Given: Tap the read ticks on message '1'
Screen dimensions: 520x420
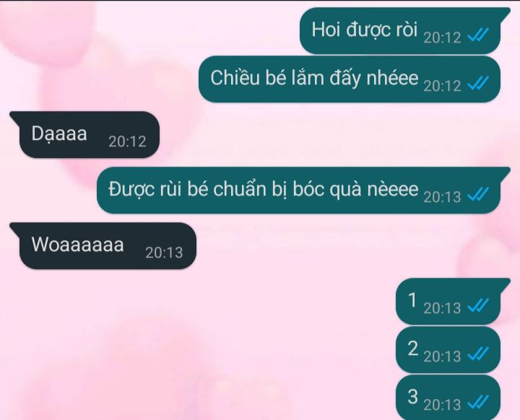Looking at the screenshot, I should point(478,306).
